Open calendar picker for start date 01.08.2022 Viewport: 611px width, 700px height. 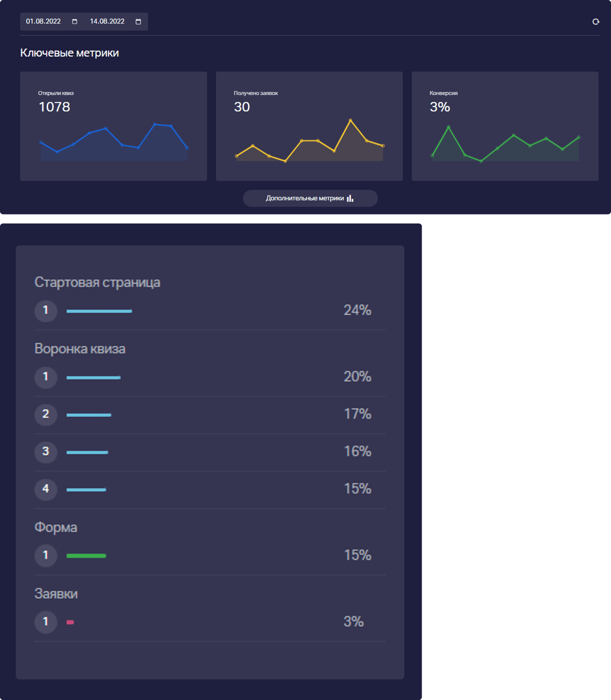click(x=75, y=22)
